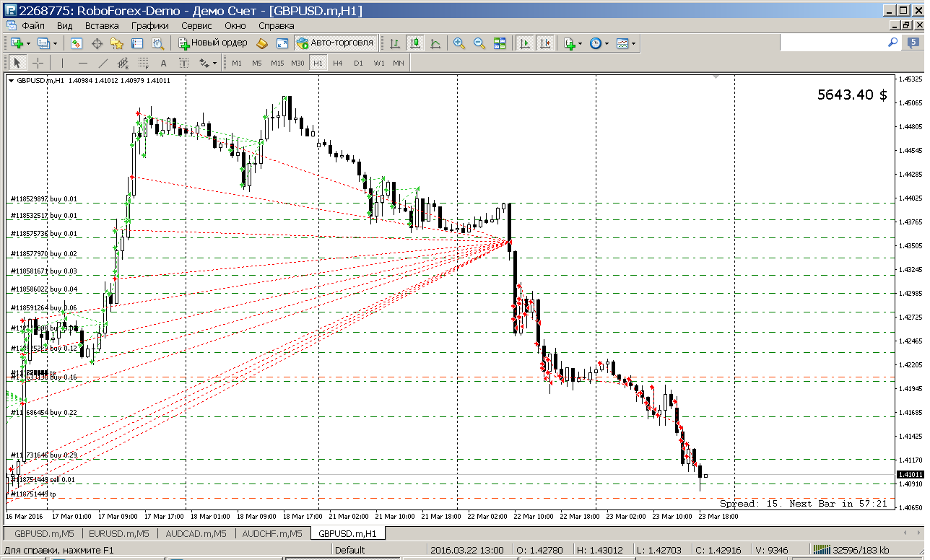The image size is (930, 560).
Task: Switch chart to bar chart icon
Action: pyautogui.click(x=395, y=43)
